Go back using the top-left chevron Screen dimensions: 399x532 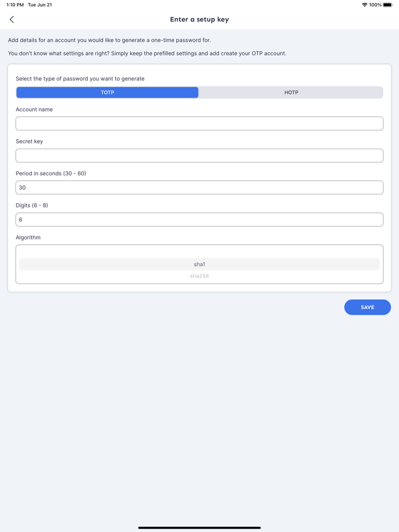pyautogui.click(x=12, y=19)
